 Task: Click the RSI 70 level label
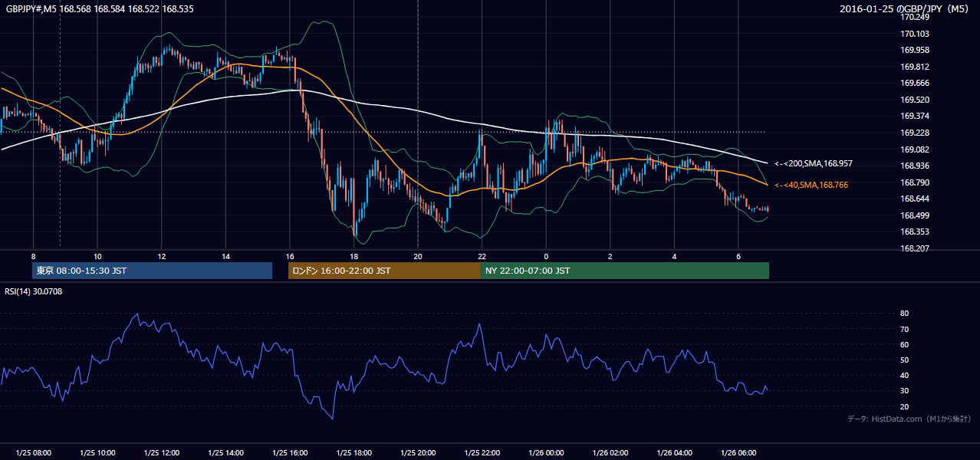pyautogui.click(x=905, y=329)
